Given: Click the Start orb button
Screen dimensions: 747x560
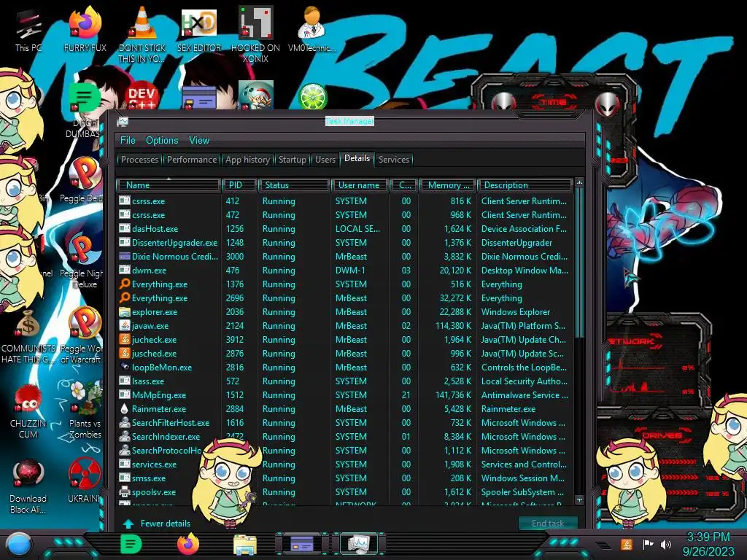Looking at the screenshot, I should (x=19, y=545).
